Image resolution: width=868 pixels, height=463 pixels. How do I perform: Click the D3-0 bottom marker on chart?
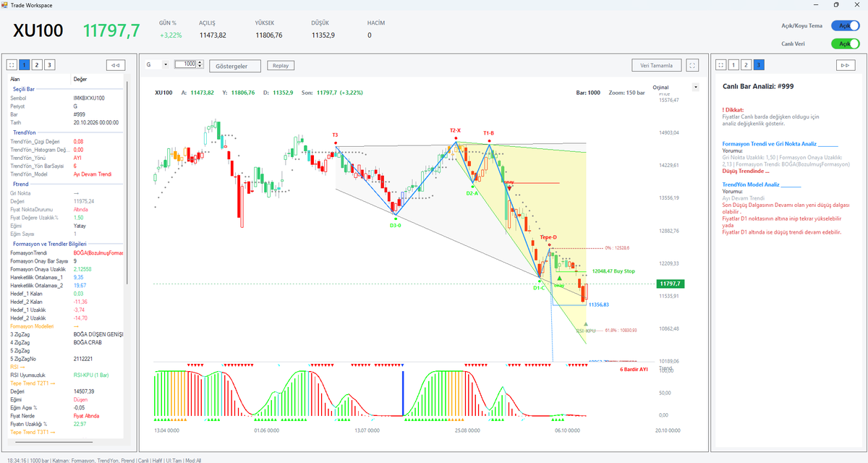[x=396, y=225]
